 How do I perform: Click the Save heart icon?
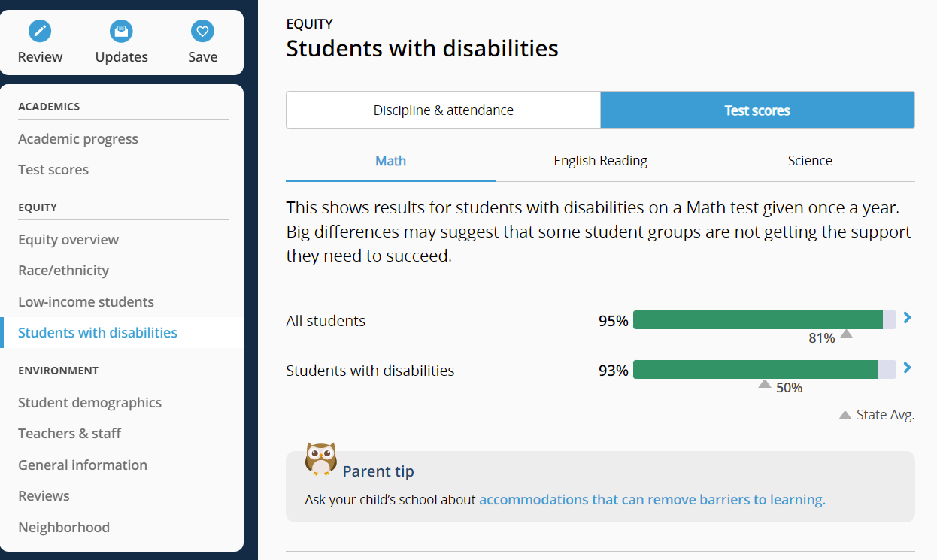tap(202, 32)
